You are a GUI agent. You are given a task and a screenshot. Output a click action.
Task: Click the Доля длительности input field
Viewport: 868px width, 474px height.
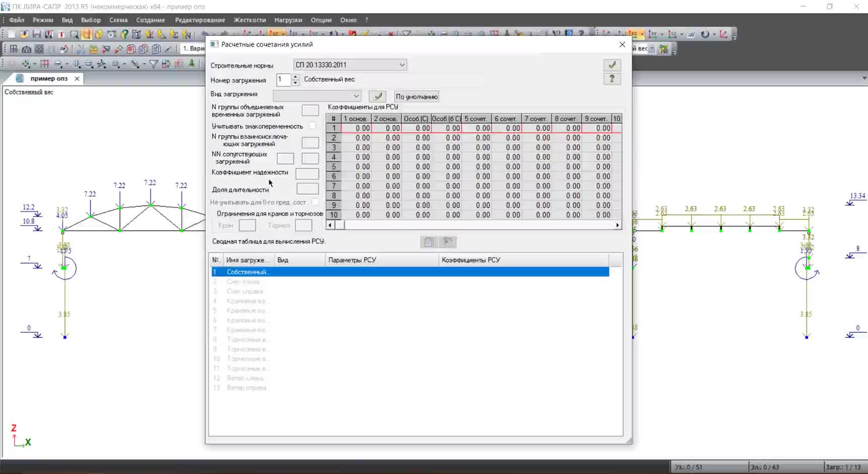pyautogui.click(x=307, y=189)
